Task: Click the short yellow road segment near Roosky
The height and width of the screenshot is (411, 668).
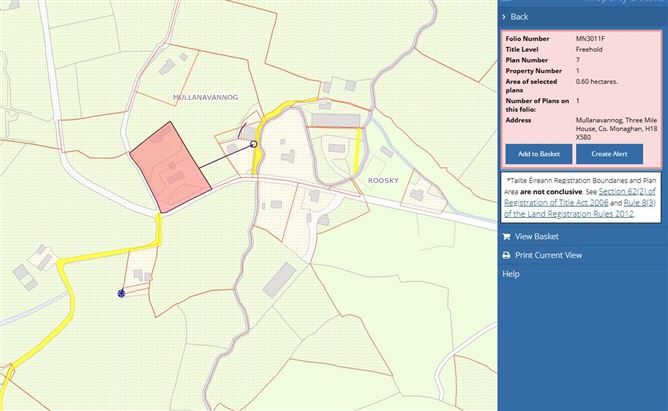Action: tap(359, 150)
